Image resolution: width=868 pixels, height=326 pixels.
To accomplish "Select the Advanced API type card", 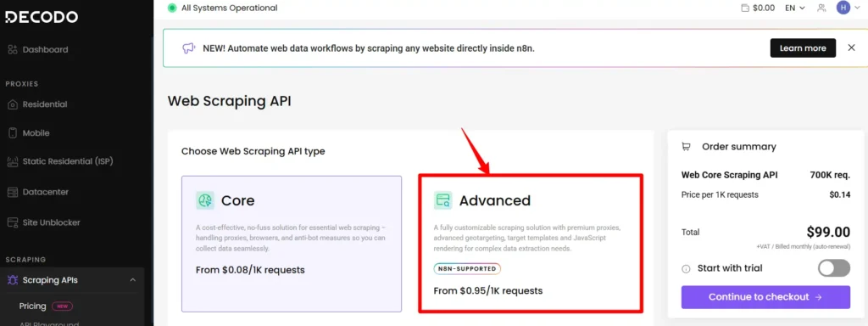I will (531, 243).
